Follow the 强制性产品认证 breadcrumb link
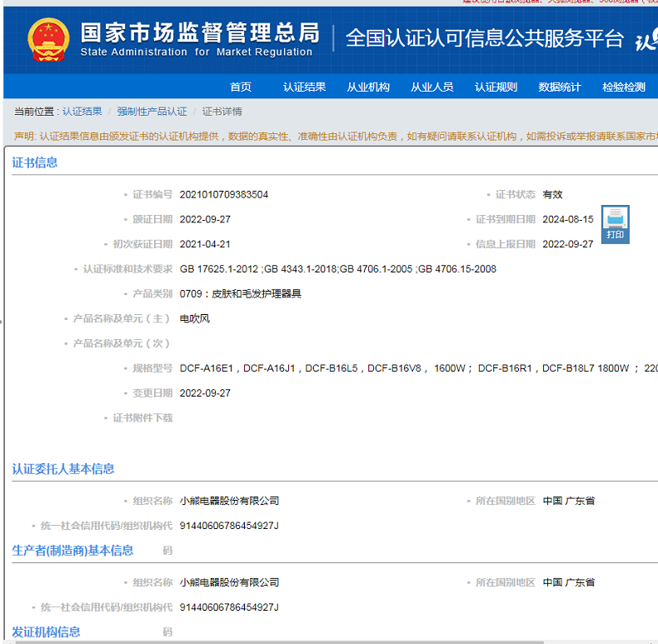 click(x=152, y=112)
